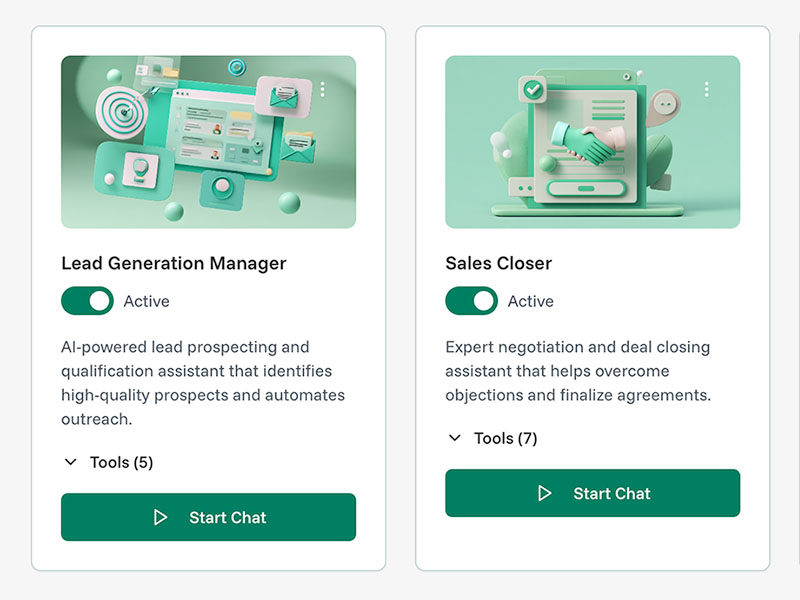Start Chat with Lead Generation Manager
Screen dimensions: 800x600
[208, 517]
